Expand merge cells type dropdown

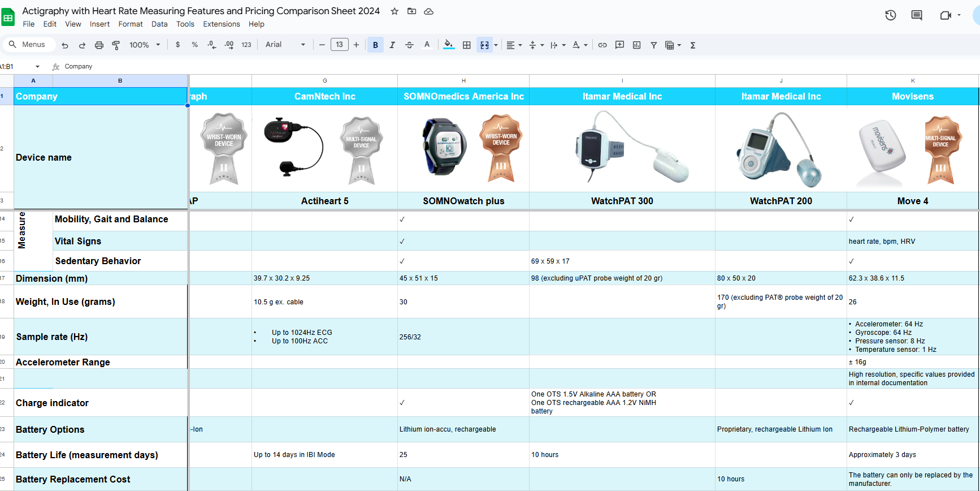click(496, 45)
